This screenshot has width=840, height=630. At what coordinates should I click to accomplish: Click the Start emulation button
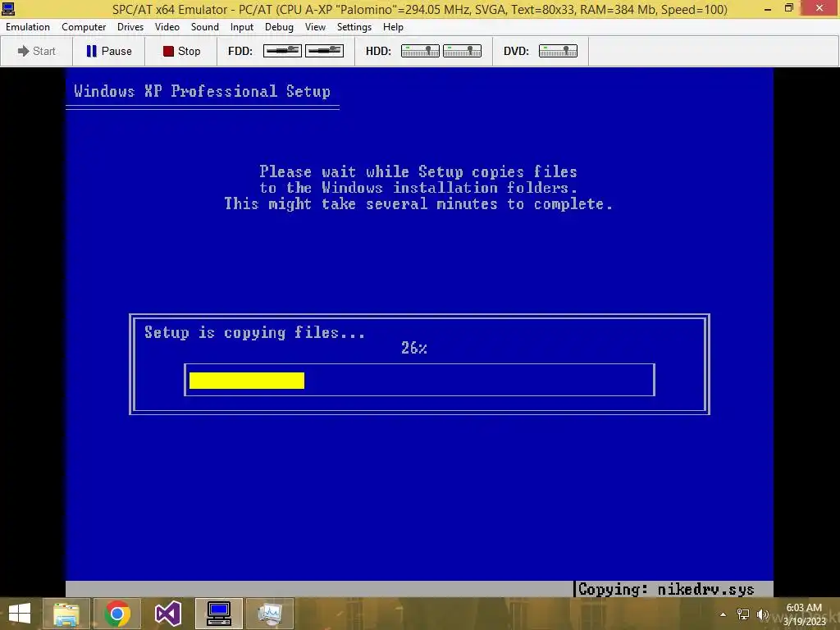pos(36,51)
